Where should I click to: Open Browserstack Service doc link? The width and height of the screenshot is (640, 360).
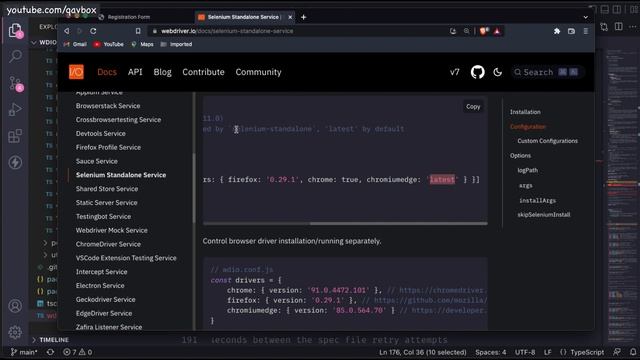pyautogui.click(x=108, y=106)
